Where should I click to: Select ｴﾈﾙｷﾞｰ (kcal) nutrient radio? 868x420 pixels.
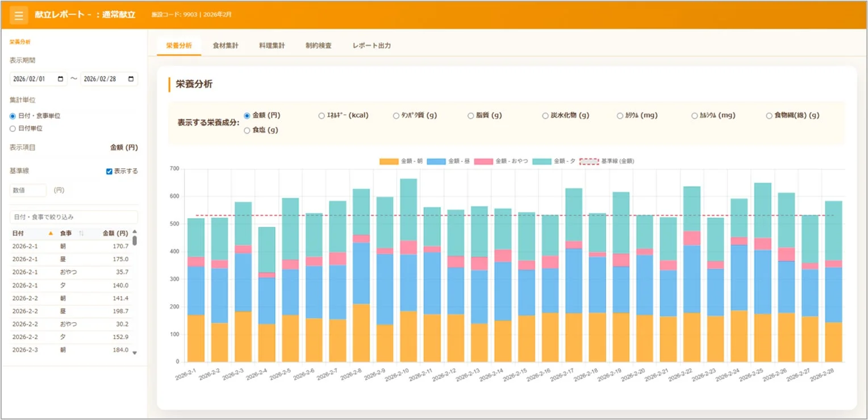pyautogui.click(x=322, y=115)
